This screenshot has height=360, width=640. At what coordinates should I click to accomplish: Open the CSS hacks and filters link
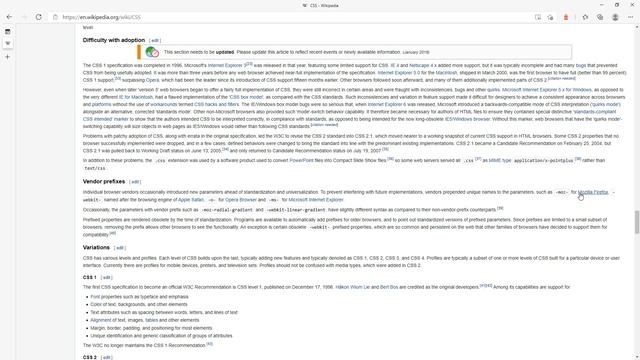[216, 105]
